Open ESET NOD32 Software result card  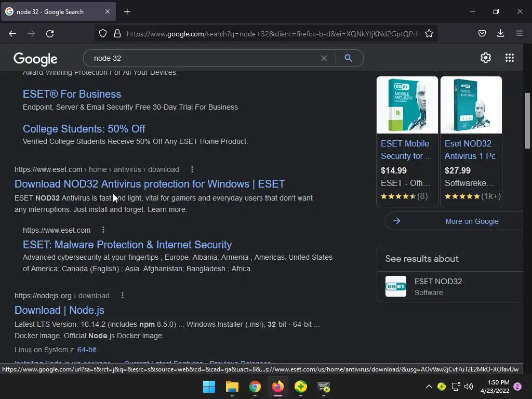[450, 287]
